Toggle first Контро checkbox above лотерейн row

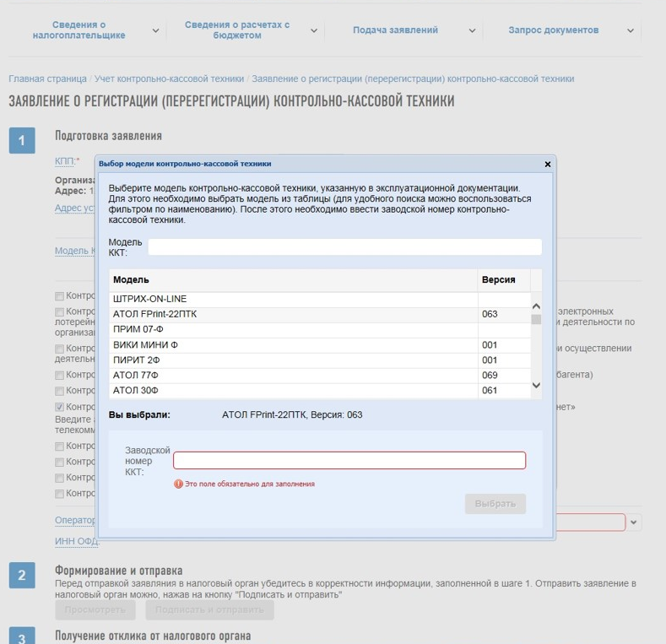tap(59, 296)
